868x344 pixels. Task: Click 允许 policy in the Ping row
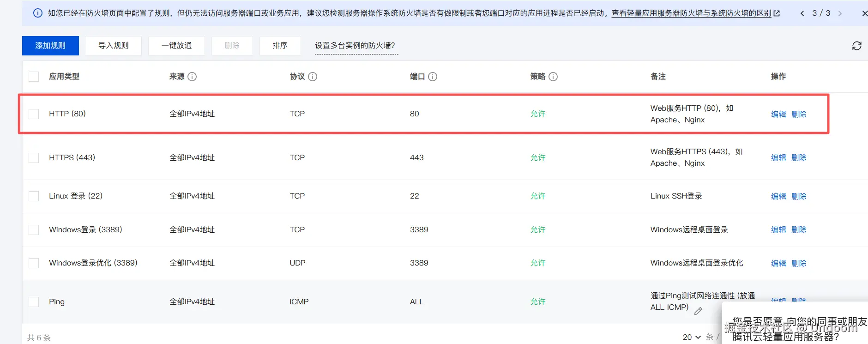click(x=538, y=302)
